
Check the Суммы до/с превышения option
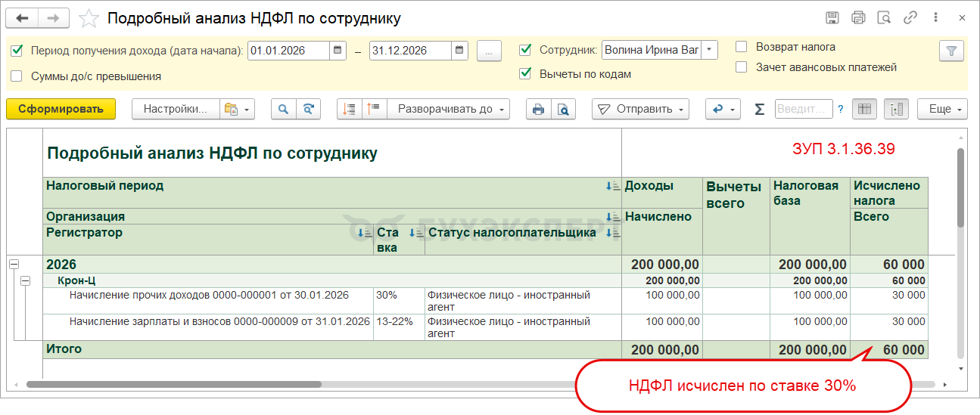pos(17,76)
